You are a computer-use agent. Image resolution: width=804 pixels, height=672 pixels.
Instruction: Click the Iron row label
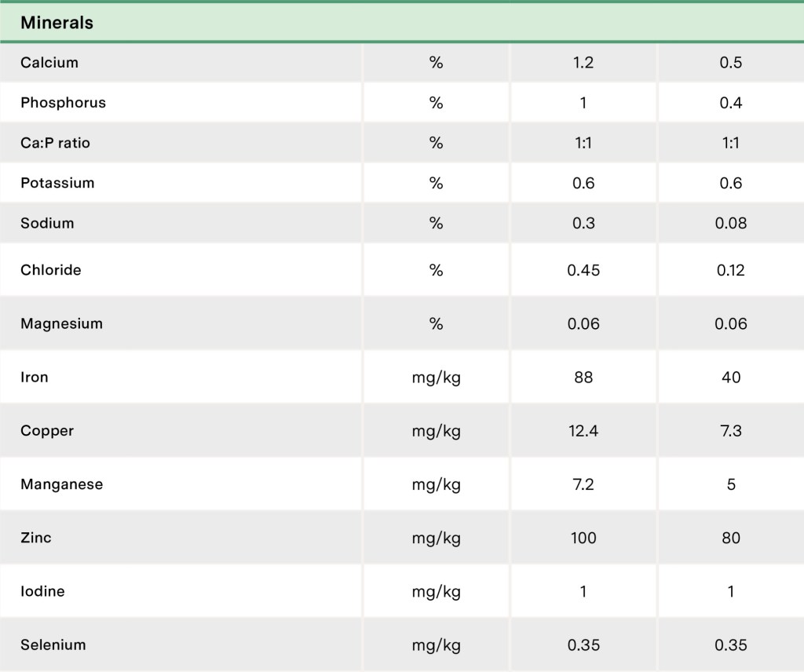tap(35, 377)
